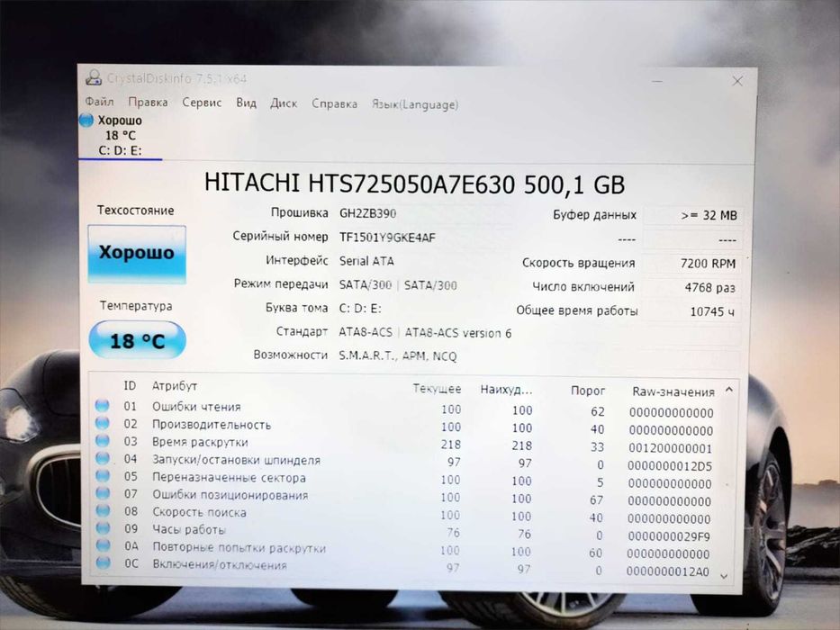The width and height of the screenshot is (840, 630).
Task: Click the scroll down arrow of attribute list
Action: click(724, 576)
